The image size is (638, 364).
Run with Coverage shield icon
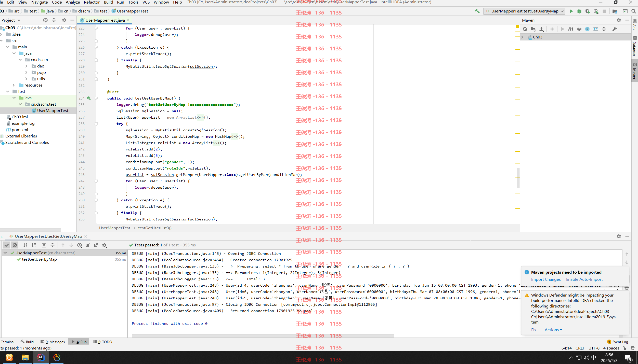pyautogui.click(x=588, y=11)
